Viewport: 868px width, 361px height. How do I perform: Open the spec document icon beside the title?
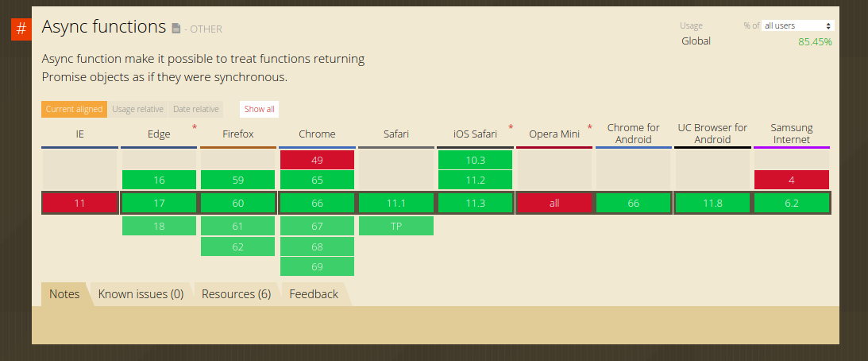tap(176, 29)
